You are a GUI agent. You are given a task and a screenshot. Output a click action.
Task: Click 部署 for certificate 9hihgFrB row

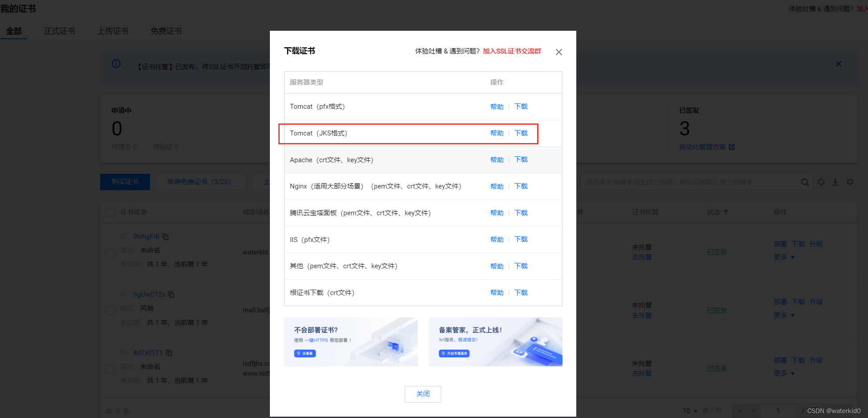(780, 244)
